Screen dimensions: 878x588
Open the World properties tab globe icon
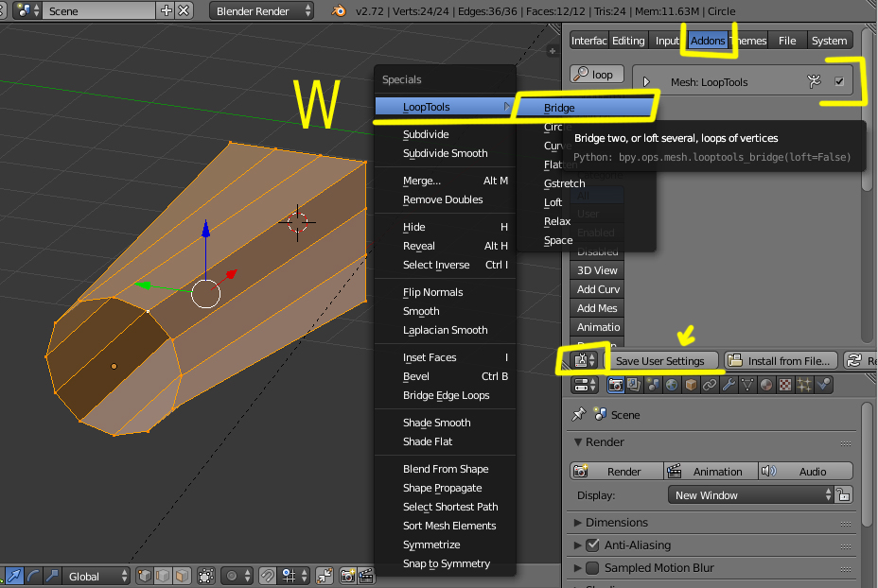point(672,385)
